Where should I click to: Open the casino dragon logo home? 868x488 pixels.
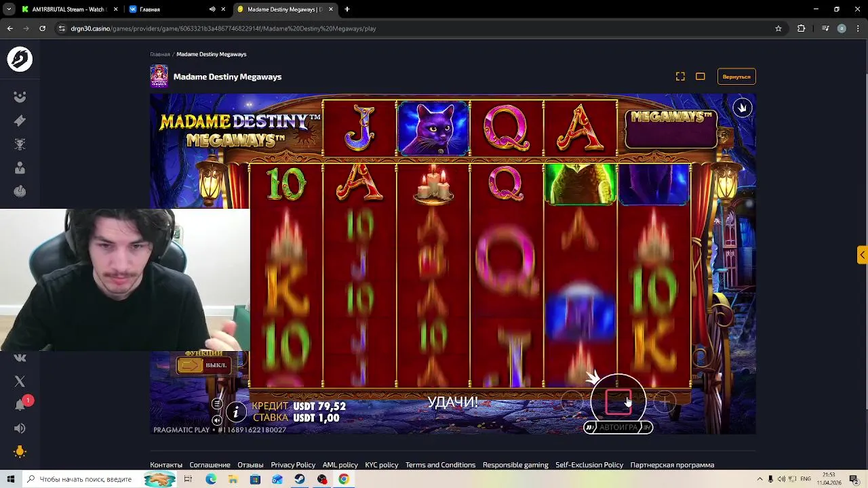[x=20, y=59]
